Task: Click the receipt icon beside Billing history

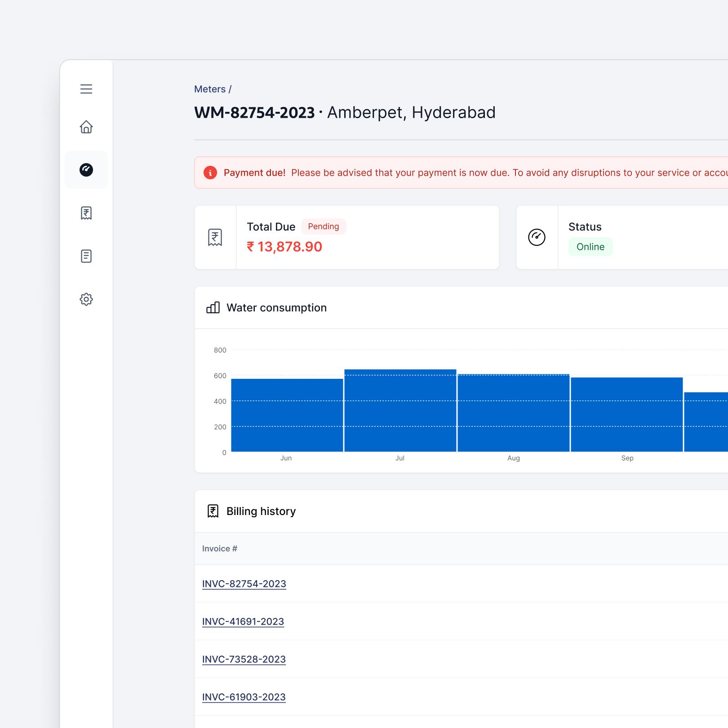Action: click(x=213, y=511)
